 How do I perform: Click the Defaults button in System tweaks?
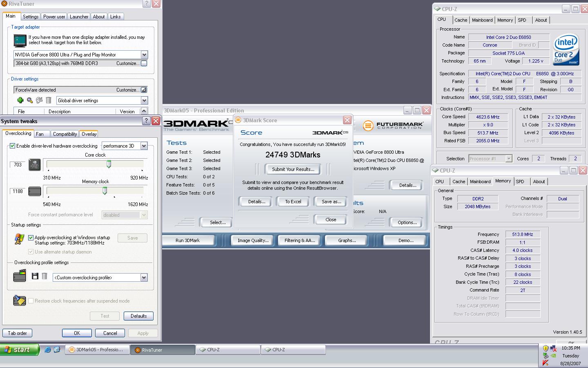pos(138,316)
